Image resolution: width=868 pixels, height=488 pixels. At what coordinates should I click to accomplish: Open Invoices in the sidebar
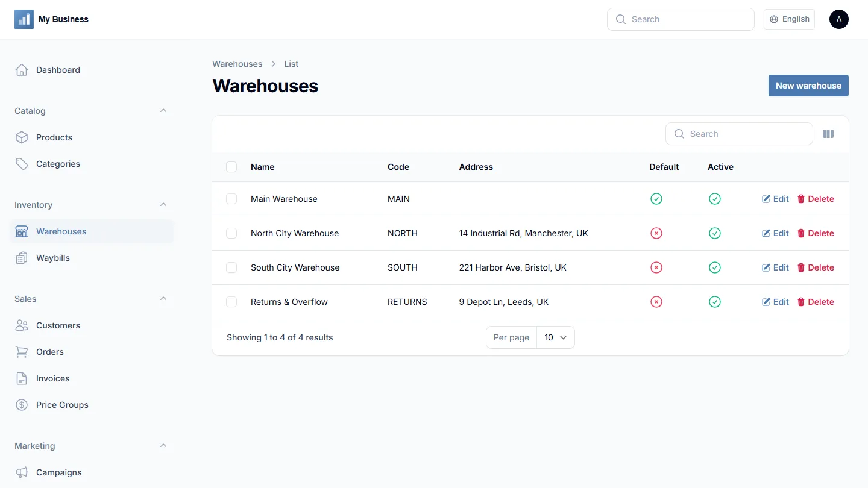click(x=92, y=378)
